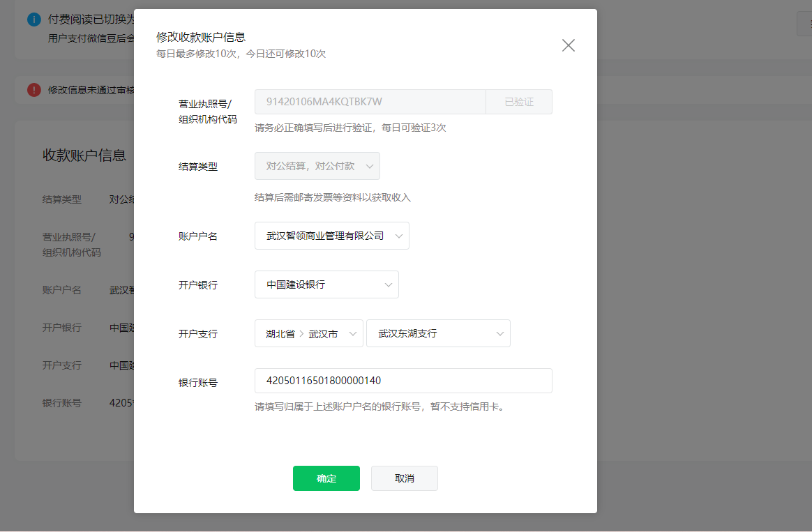Click the 开户支行 label in the dialog
The image size is (812, 532).
click(x=198, y=334)
